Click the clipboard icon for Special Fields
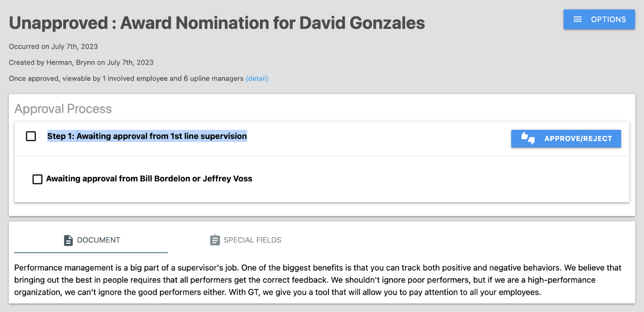The image size is (644, 312). (215, 240)
